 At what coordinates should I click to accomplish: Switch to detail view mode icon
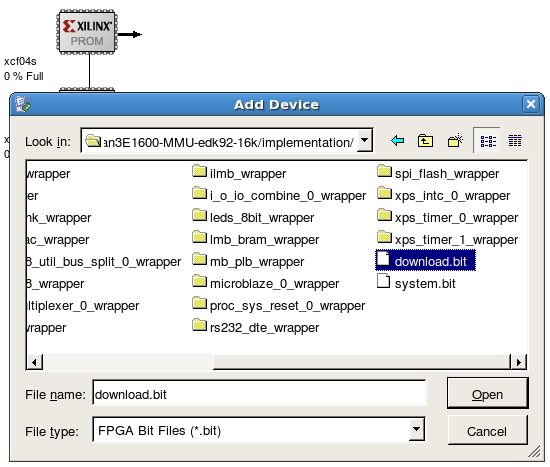515,141
